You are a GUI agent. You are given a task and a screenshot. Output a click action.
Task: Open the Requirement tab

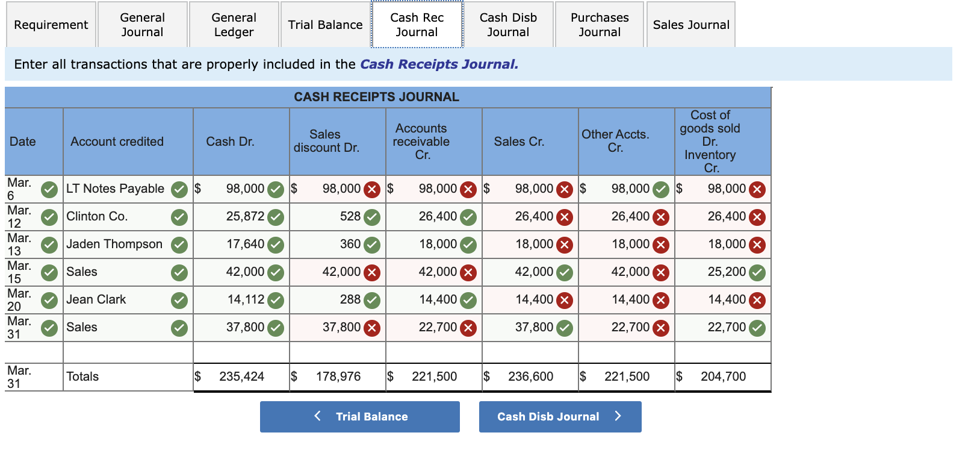tap(51, 25)
